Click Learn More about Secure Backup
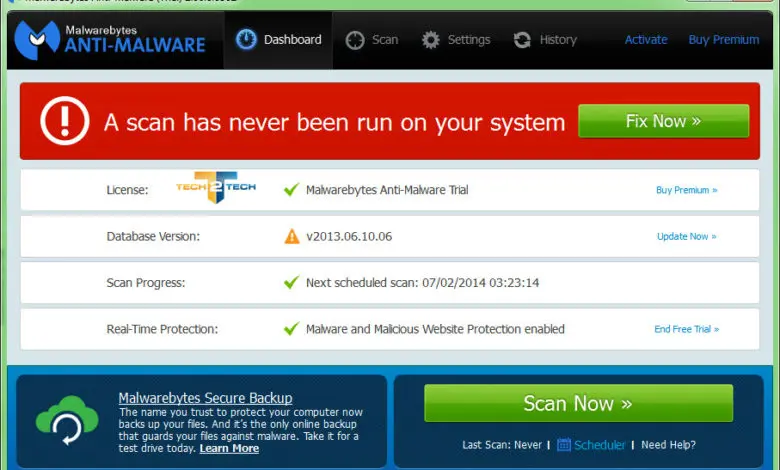Viewport: 780px width, 470px height. tap(229, 448)
